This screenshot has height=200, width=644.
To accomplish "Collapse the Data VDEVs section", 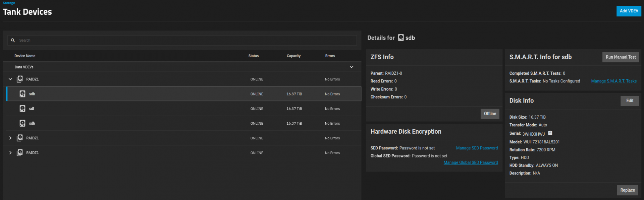I will click(352, 67).
